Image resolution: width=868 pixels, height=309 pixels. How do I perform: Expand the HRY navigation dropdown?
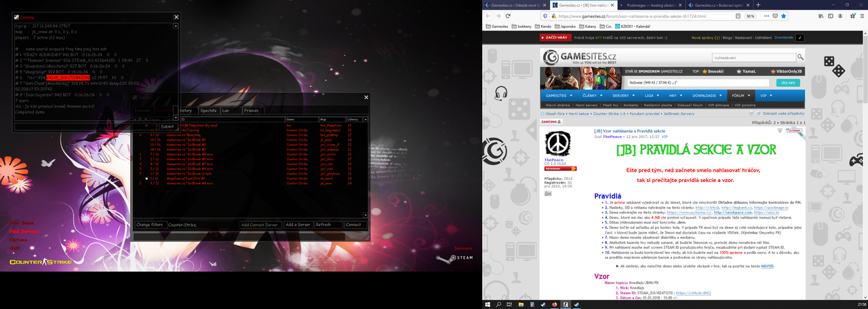click(x=677, y=96)
